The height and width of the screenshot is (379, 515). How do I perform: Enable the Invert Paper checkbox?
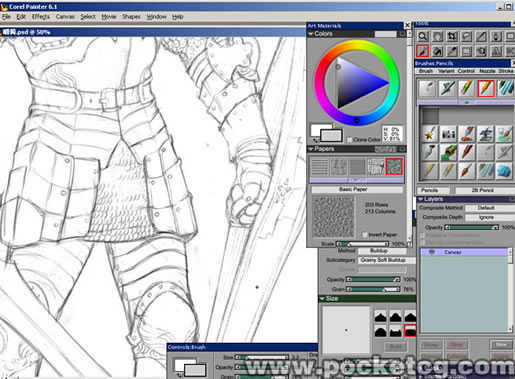click(x=365, y=235)
